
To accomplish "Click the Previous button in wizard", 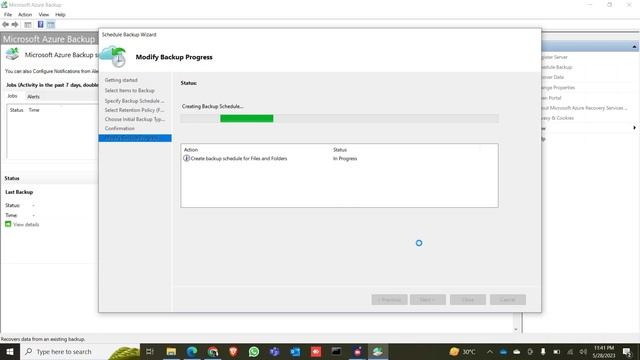I will point(389,300).
